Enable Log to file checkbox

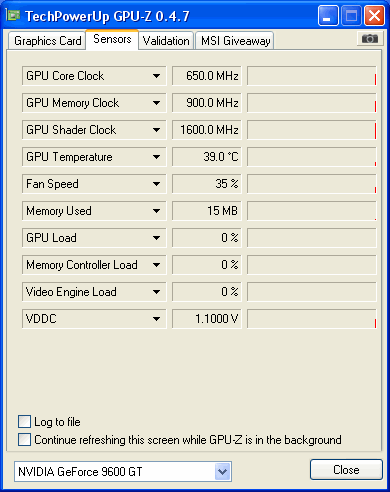click(x=24, y=422)
